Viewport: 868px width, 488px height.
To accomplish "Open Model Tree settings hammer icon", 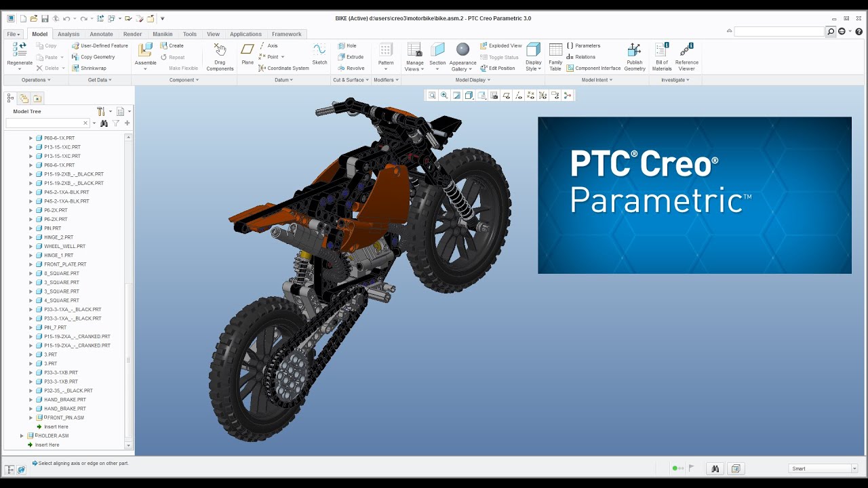I will 100,111.
